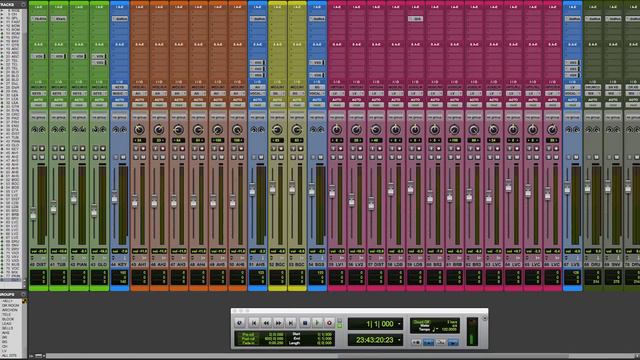Toggle the Online button in the Transport window
Viewport: 640px width, 360px height.
pyautogui.click(x=240, y=323)
